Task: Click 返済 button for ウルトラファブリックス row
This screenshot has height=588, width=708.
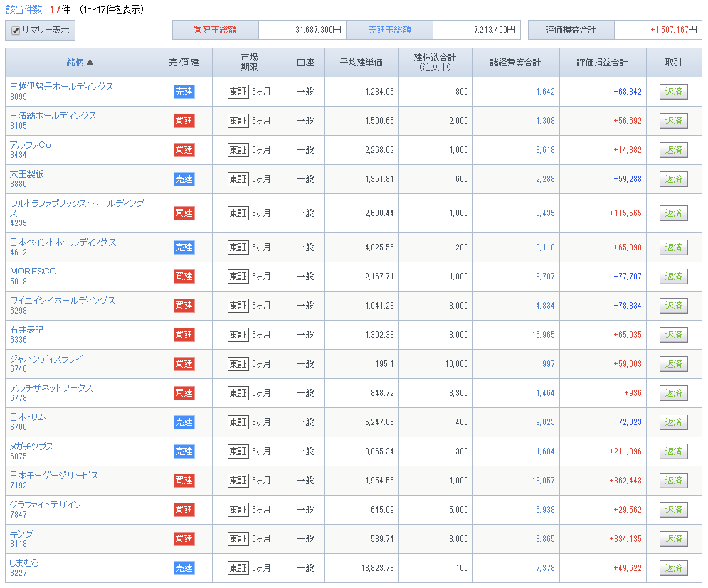Action: tap(673, 213)
